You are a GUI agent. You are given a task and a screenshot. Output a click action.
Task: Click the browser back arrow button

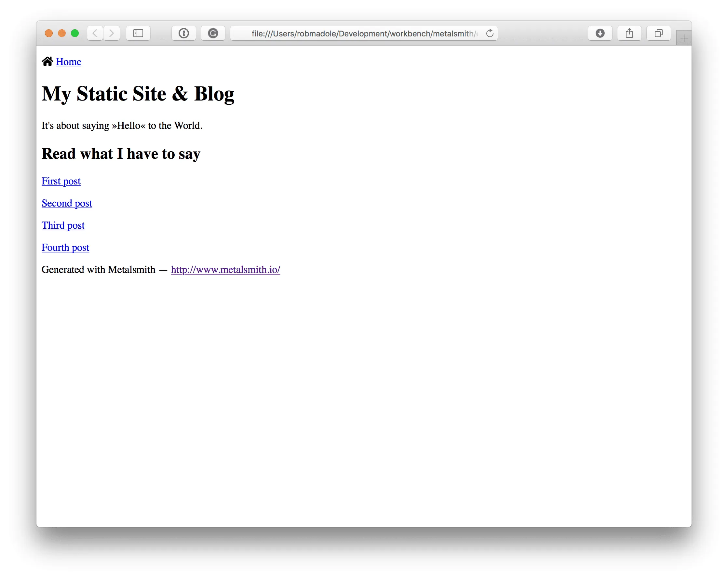click(95, 33)
